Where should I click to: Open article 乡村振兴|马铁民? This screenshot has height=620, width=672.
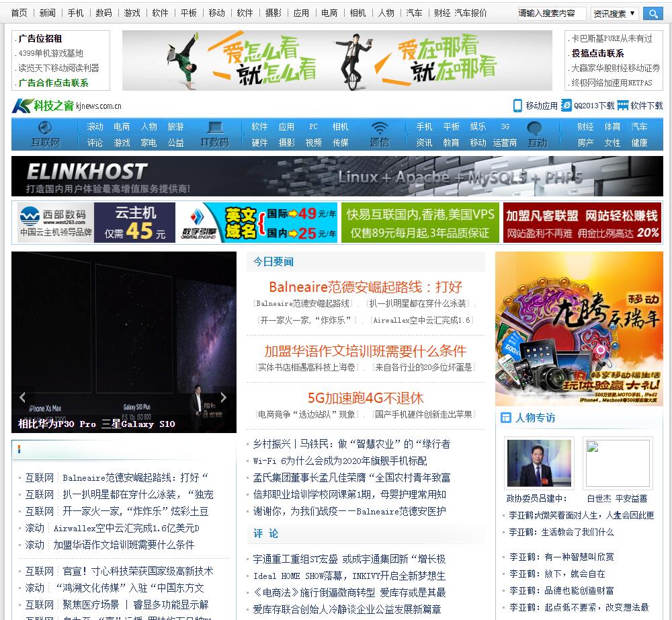pos(351,444)
